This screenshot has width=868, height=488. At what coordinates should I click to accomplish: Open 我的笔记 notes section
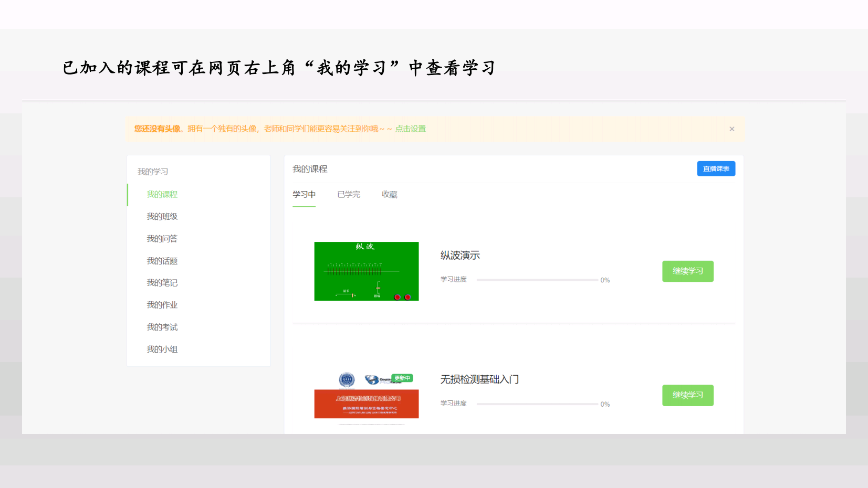(162, 283)
